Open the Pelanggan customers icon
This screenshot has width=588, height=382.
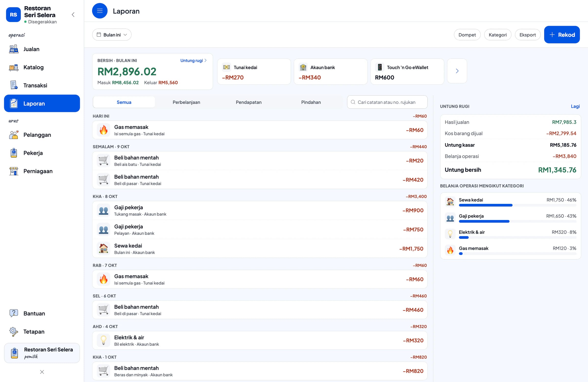point(13,135)
